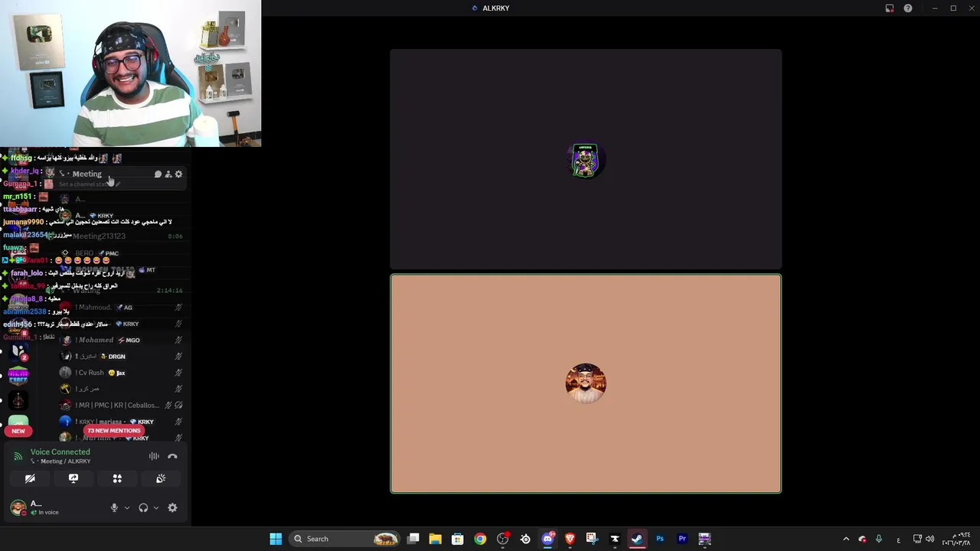This screenshot has height=551, width=980.
Task: Open the dark round server icon below MEME CRAFT
Action: pos(18,400)
